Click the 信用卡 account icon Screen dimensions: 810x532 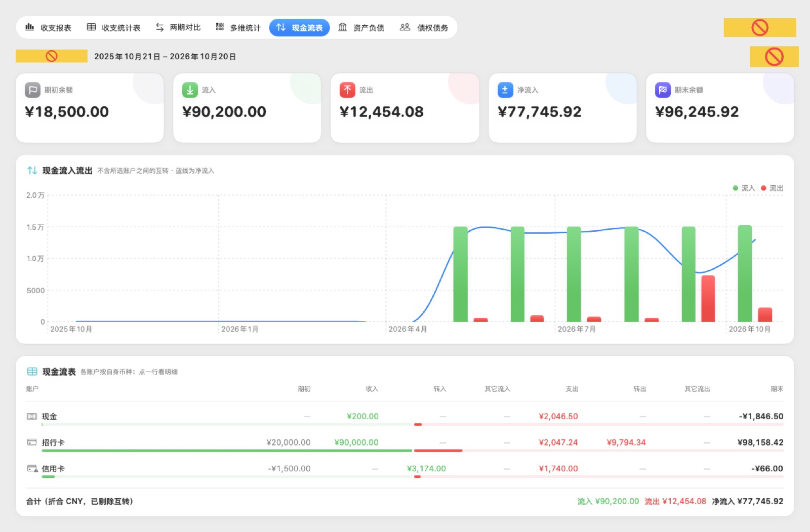[32, 469]
